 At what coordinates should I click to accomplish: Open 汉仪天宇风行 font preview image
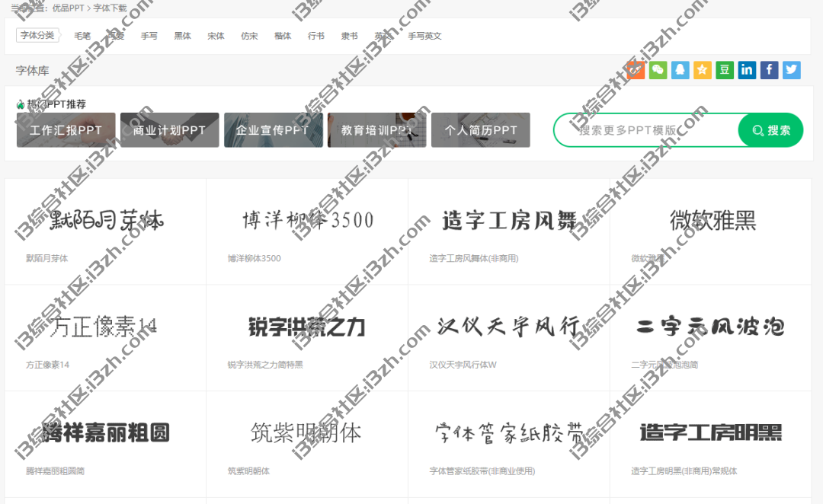pyautogui.click(x=509, y=326)
